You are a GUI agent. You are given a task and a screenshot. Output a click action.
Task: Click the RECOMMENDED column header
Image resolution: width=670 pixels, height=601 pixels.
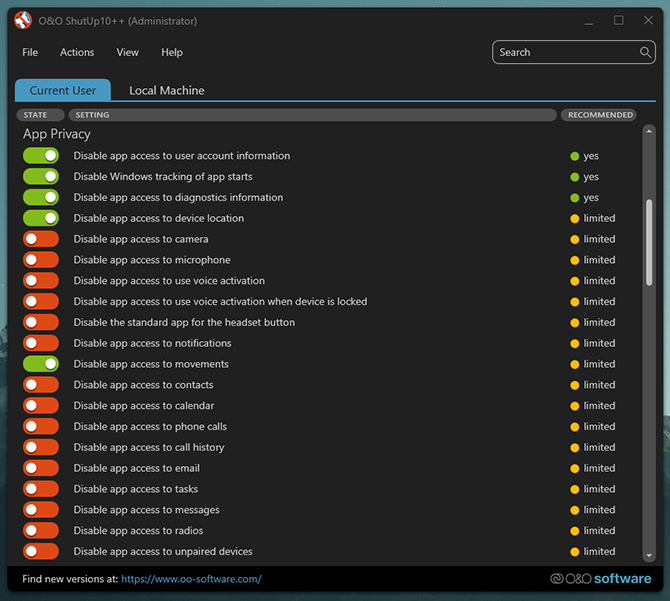tap(599, 115)
